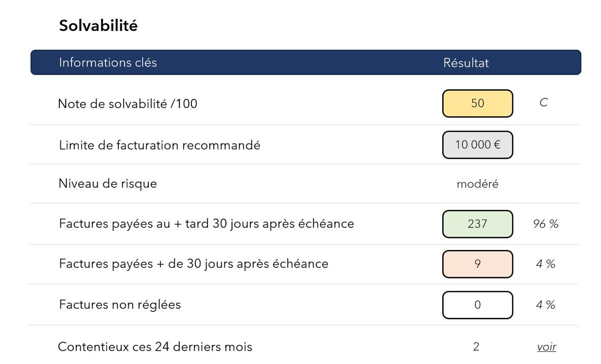Click the Contentieux count value 2
The image size is (601, 364).
[x=476, y=347]
